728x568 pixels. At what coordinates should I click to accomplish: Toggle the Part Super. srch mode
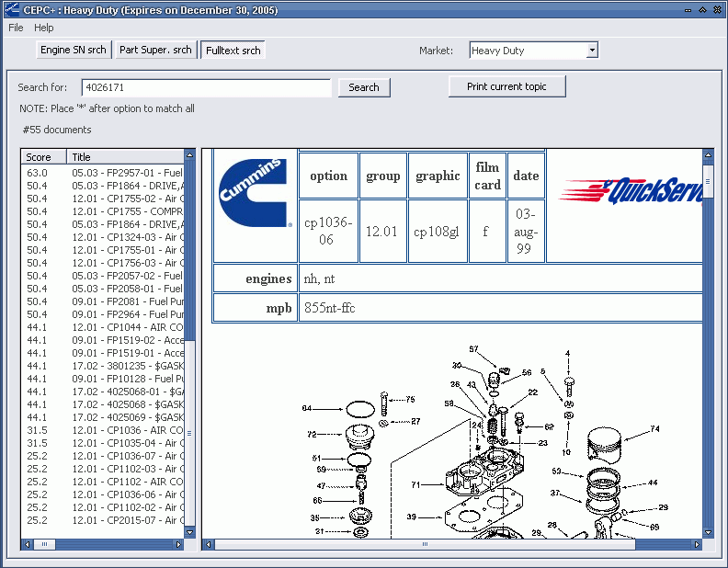pyautogui.click(x=156, y=50)
